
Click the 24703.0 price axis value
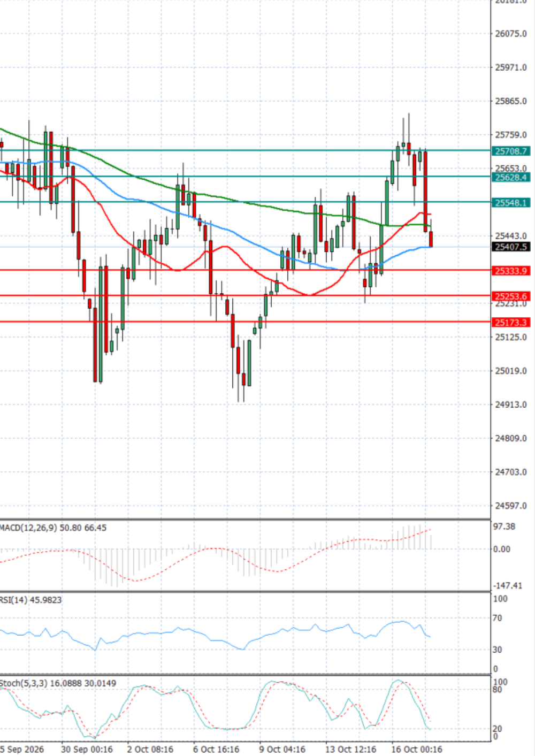pos(511,472)
